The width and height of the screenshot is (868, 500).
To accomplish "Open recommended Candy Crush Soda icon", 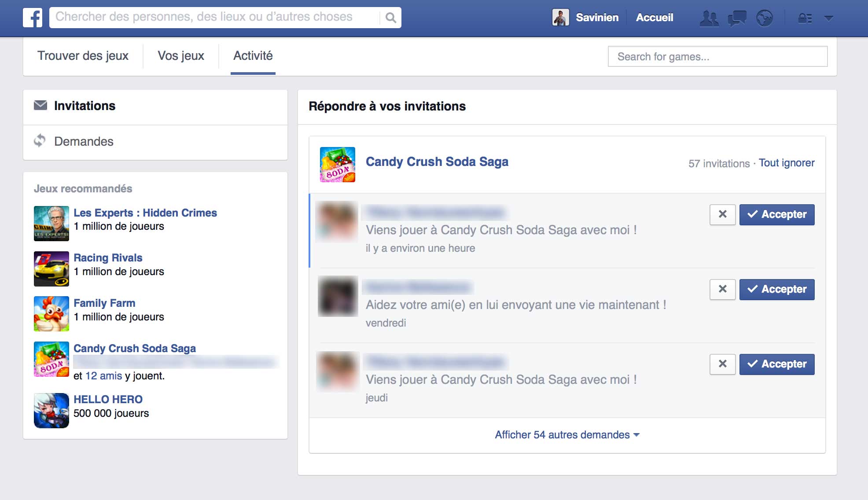I will [x=51, y=359].
